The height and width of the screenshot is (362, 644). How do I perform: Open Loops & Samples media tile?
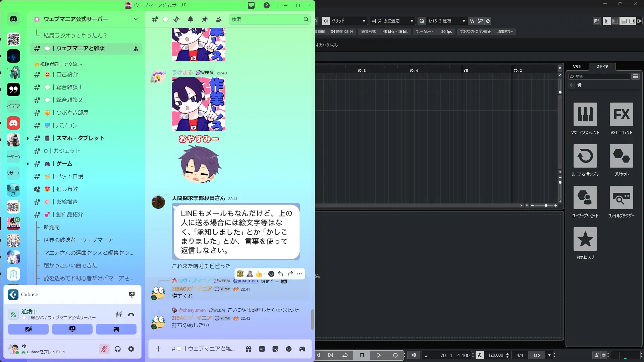tap(585, 156)
